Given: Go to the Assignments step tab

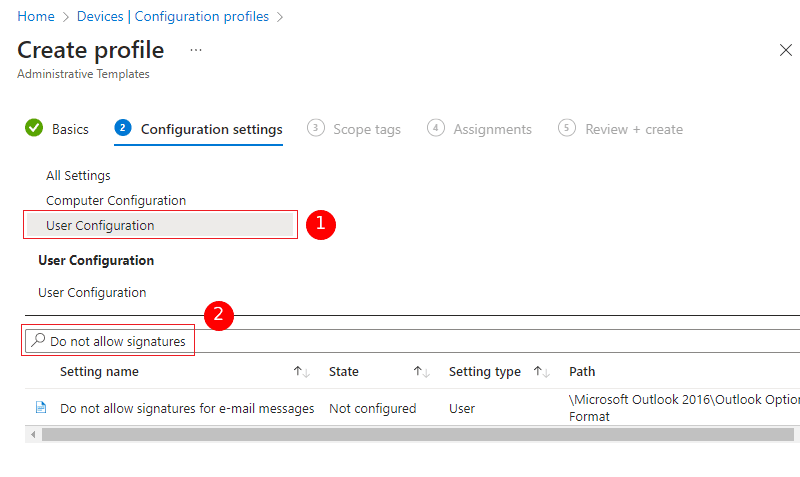Looking at the screenshot, I should click(492, 129).
